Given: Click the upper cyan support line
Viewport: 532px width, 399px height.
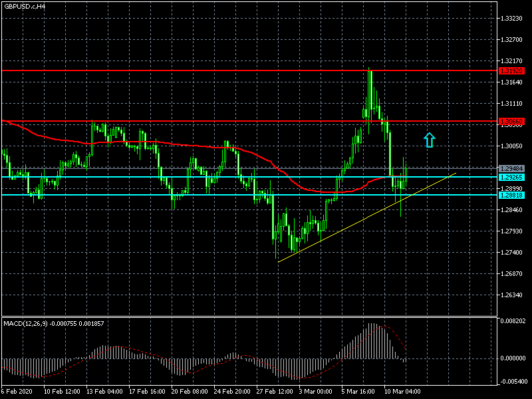Looking at the screenshot, I should click(249, 177).
